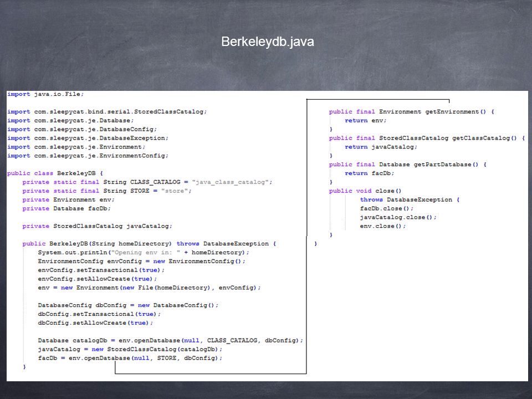The height and width of the screenshot is (399, 532).
Task: Click 'import com.sleepycat.je.Environment;' line
Action: [76, 147]
